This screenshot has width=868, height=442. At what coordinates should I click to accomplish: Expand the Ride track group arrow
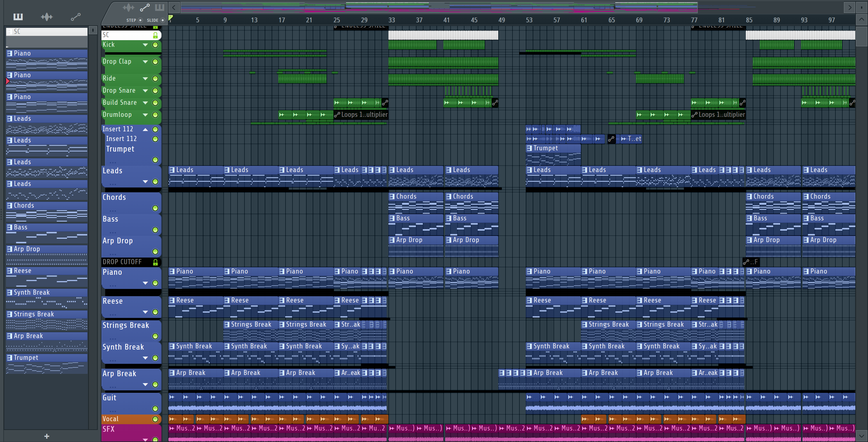145,78
